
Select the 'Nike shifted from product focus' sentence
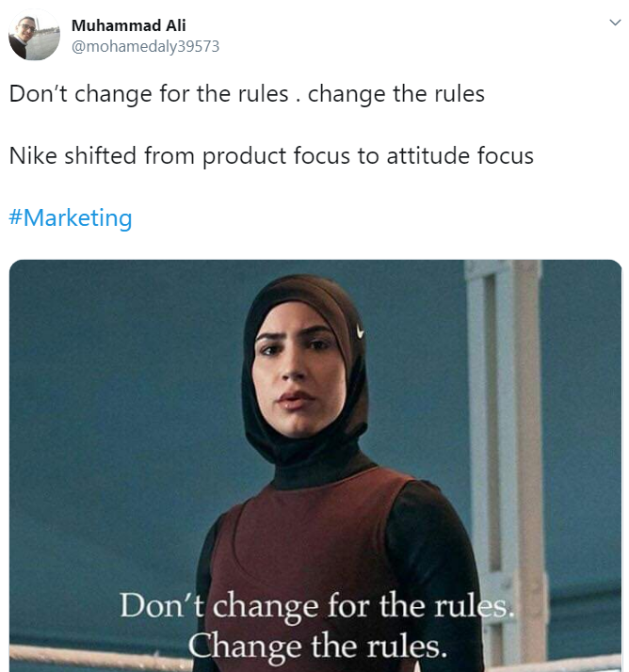(271, 155)
